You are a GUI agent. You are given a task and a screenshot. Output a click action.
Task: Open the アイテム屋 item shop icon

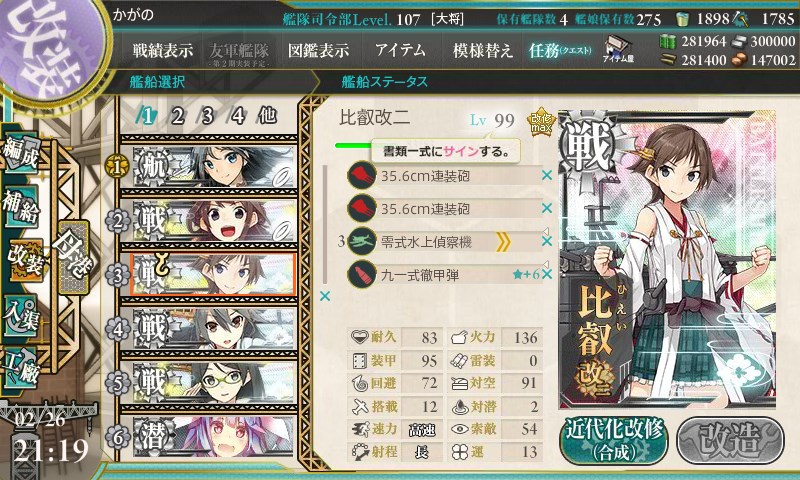click(x=618, y=49)
